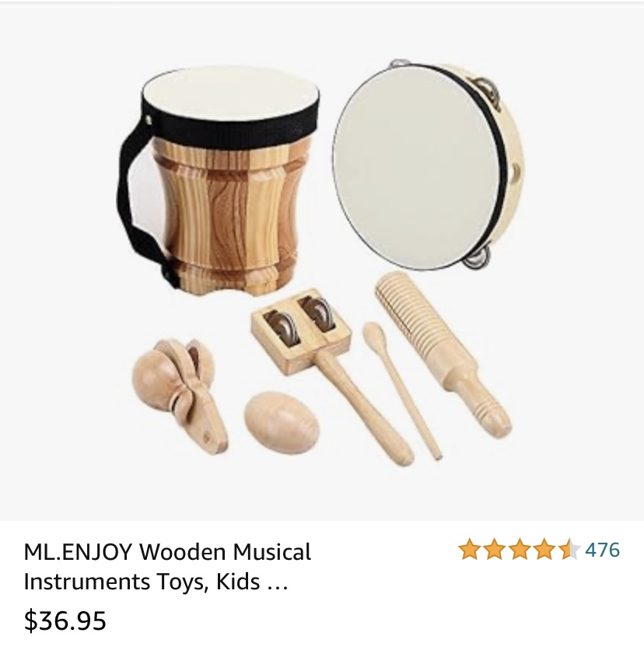
Task: Click the black strap on the drum
Action: point(141,199)
